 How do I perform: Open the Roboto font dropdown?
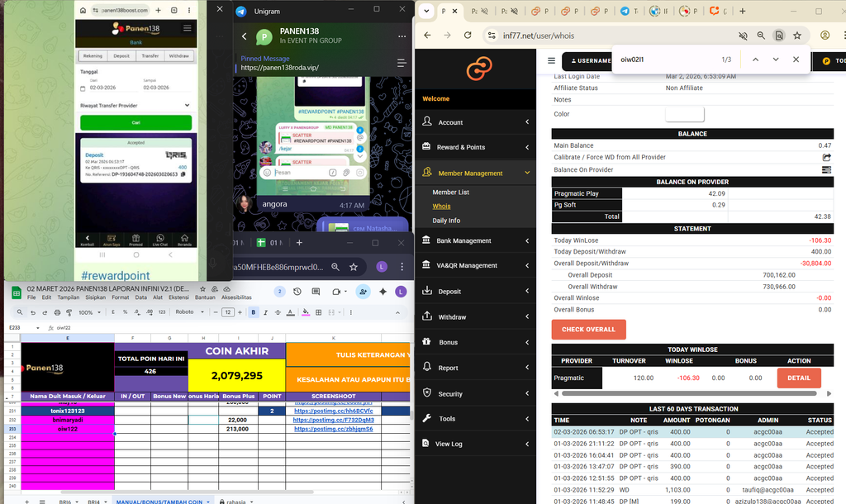189,311
